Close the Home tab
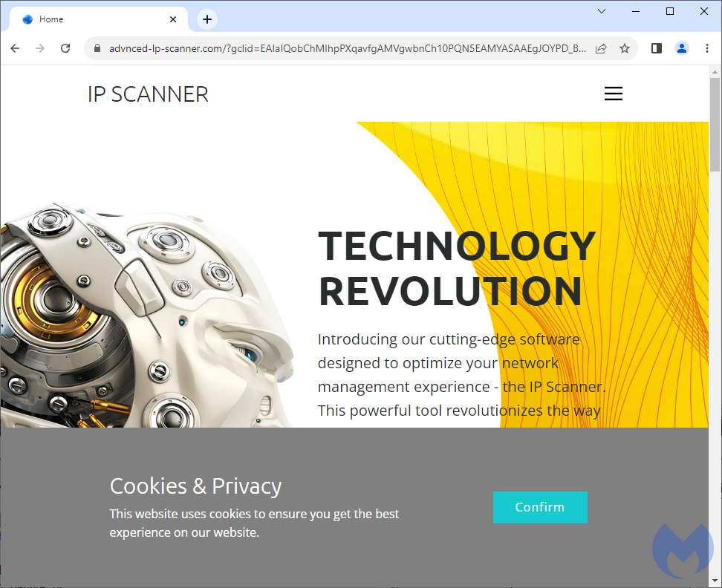Image resolution: width=722 pixels, height=588 pixels. coord(172,19)
